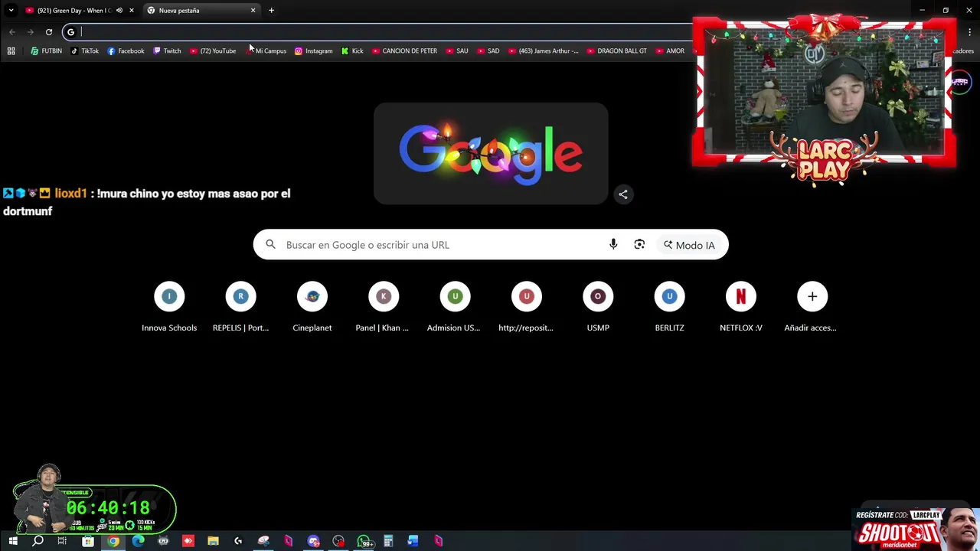Open the Twitch bookmark

click(167, 51)
